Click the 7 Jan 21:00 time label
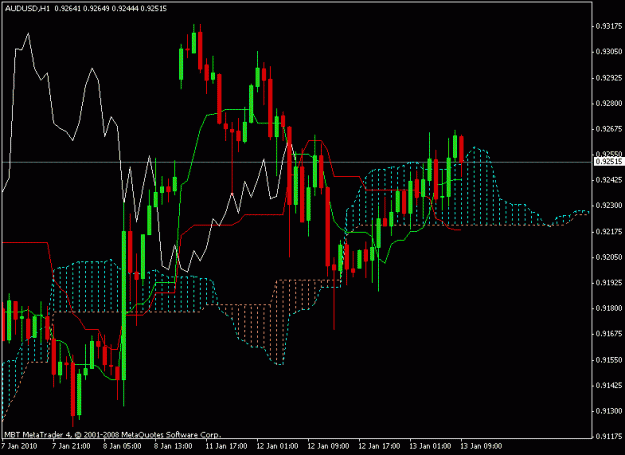Viewport: 625px width, 455px height. point(71,446)
